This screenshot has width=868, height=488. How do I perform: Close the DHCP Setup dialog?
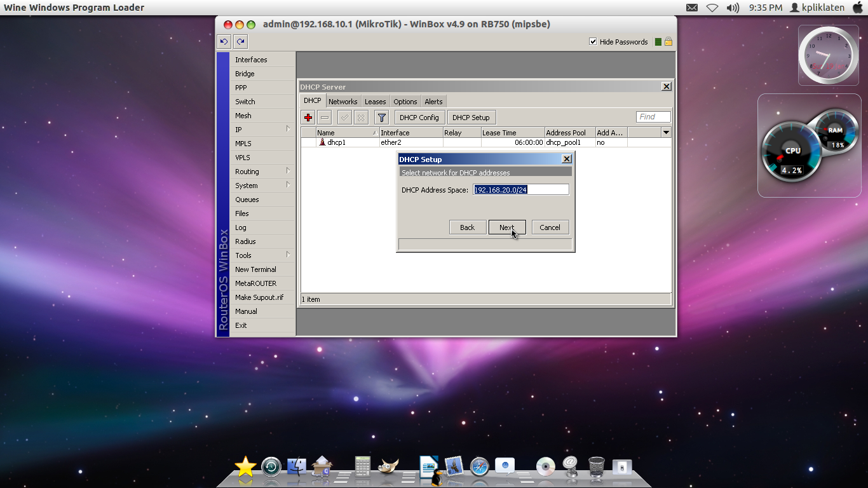pyautogui.click(x=567, y=159)
